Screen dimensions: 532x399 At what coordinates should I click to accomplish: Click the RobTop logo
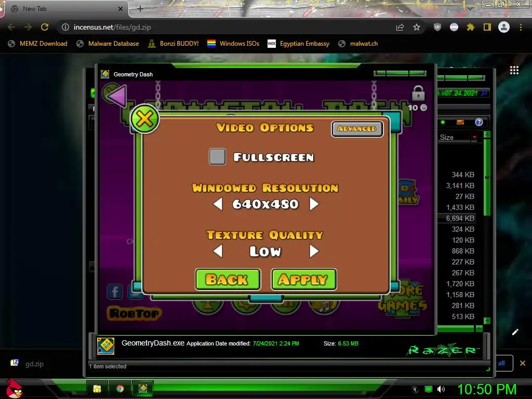point(135,313)
